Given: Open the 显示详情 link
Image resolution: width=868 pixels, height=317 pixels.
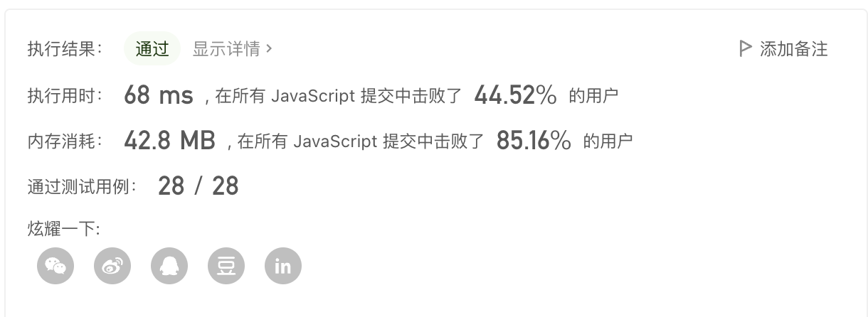Looking at the screenshot, I should 226,49.
